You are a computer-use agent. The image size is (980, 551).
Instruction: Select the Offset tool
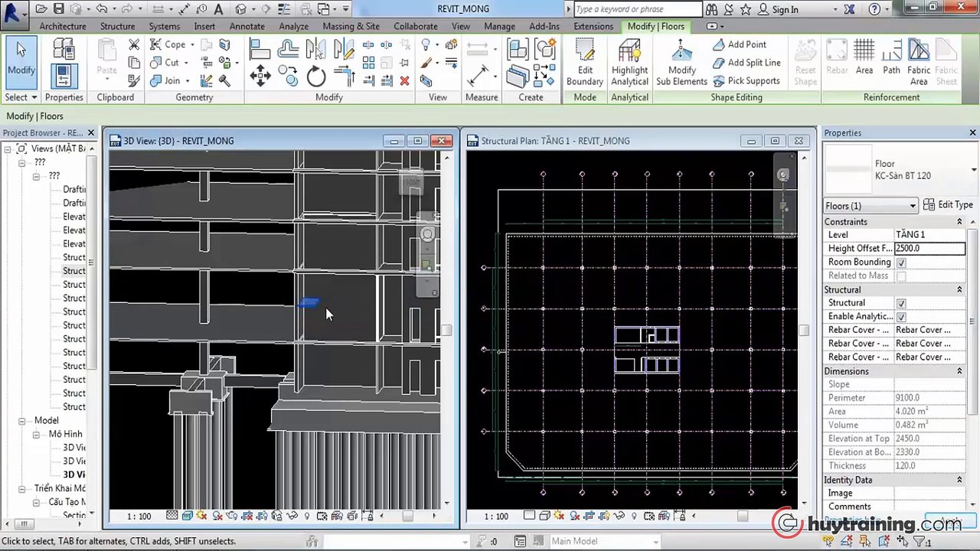pyautogui.click(x=288, y=49)
